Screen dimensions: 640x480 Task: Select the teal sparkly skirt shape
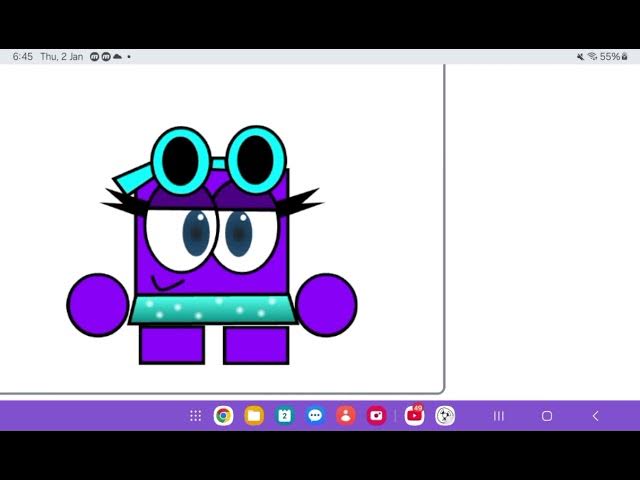[x=213, y=309]
